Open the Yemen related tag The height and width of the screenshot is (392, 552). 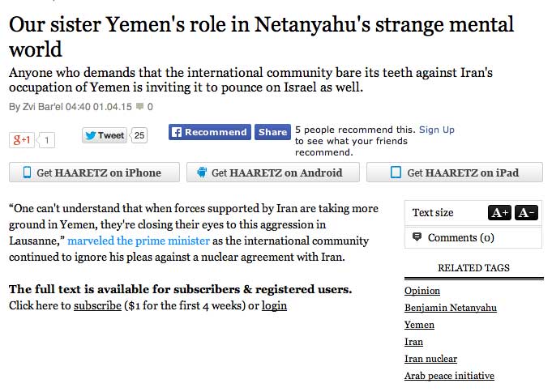tap(419, 325)
